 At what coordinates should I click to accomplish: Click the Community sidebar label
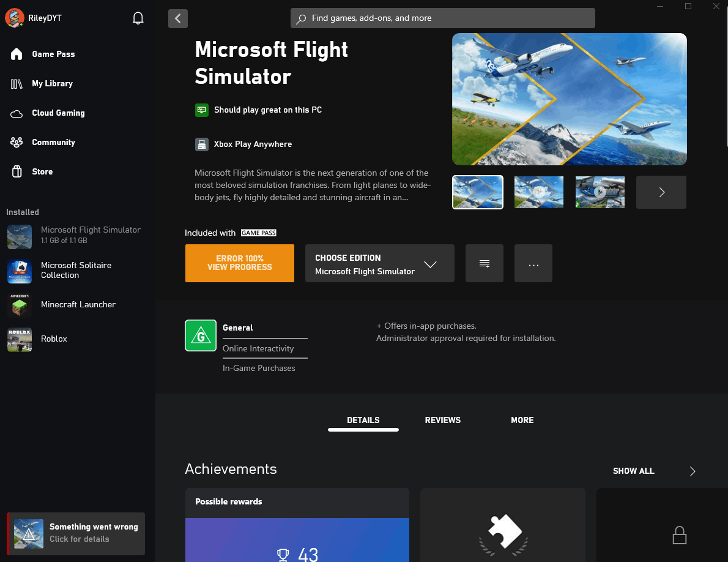53,143
